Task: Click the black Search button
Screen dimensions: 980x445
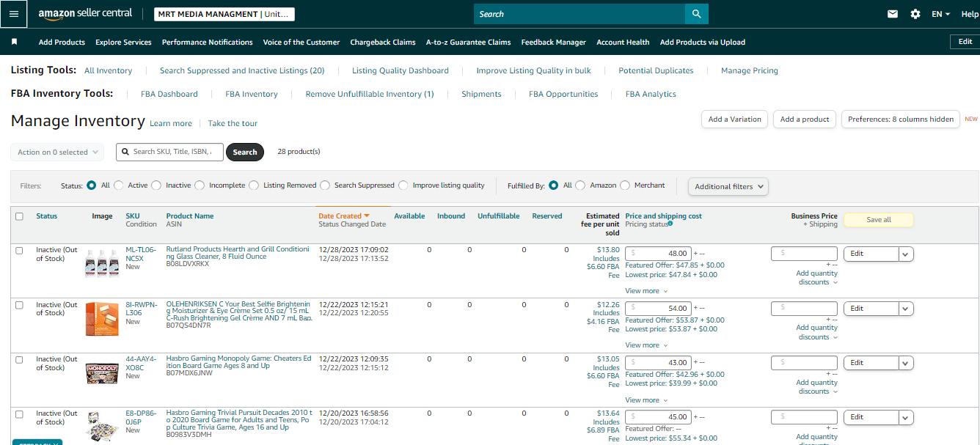Action: click(x=245, y=152)
